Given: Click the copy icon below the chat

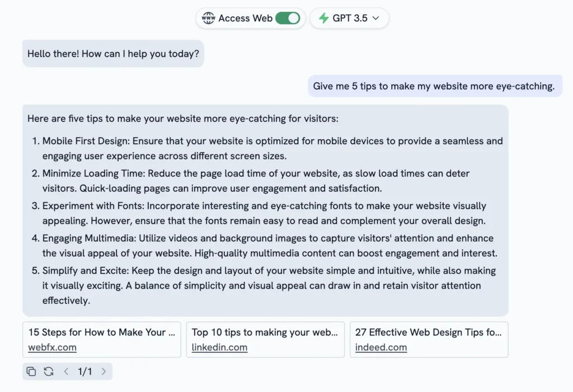Looking at the screenshot, I should [31, 371].
